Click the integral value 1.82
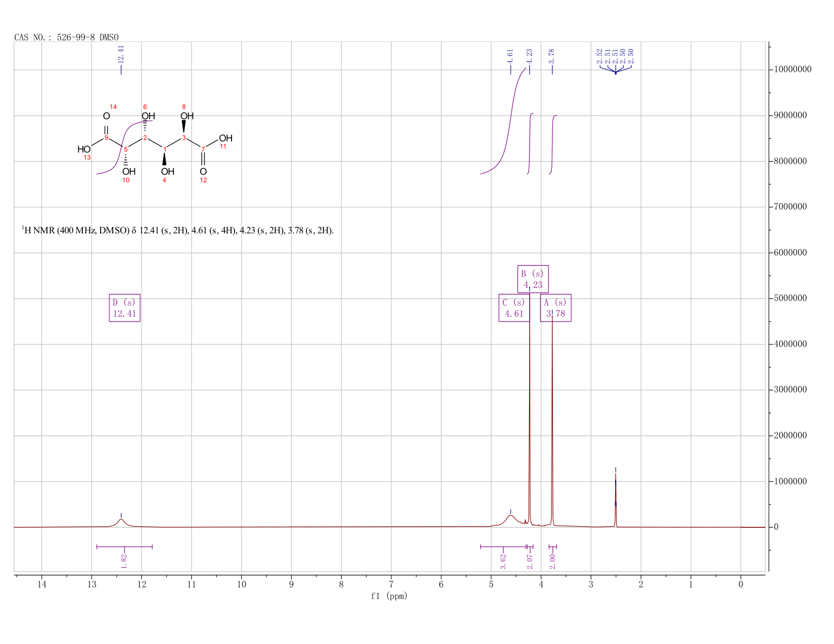Image resolution: width=834 pixels, height=644 pixels. (x=124, y=561)
